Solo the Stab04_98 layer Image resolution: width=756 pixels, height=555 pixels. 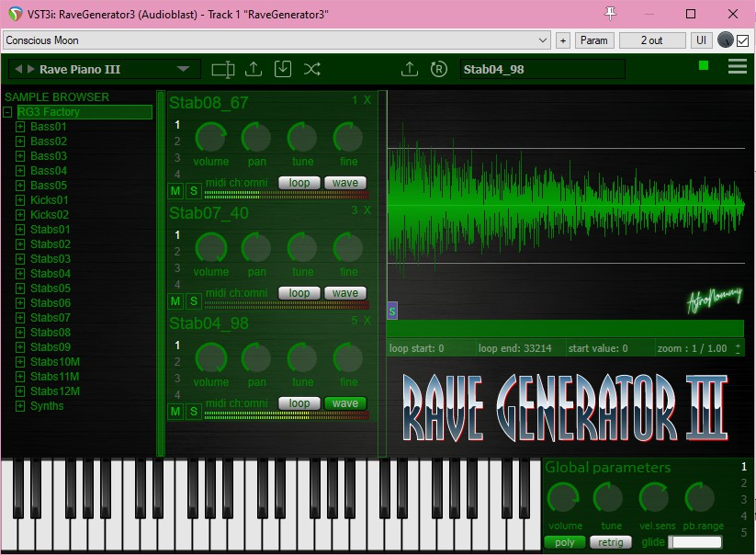click(193, 412)
